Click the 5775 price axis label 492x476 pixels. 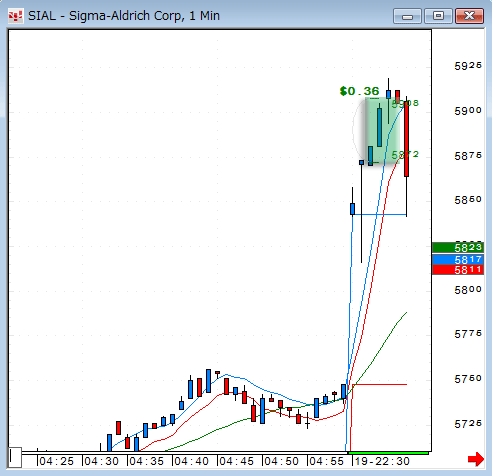pyautogui.click(x=468, y=334)
